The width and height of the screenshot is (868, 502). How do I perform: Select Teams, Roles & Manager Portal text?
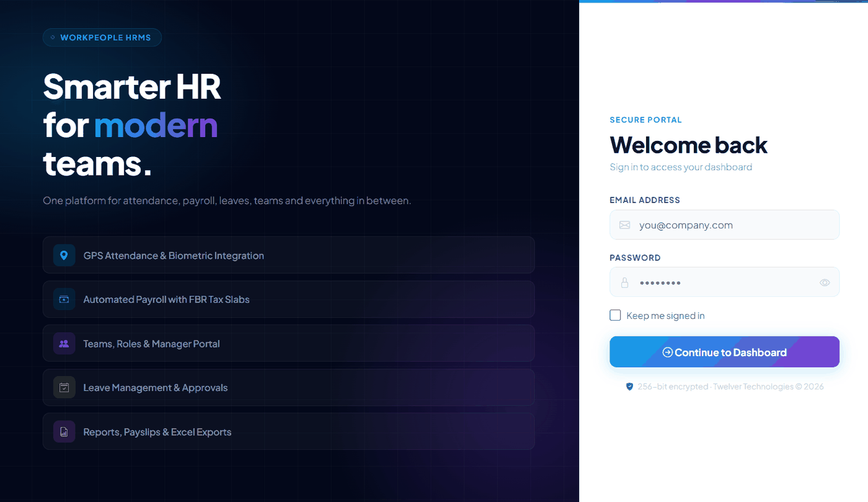(x=152, y=344)
